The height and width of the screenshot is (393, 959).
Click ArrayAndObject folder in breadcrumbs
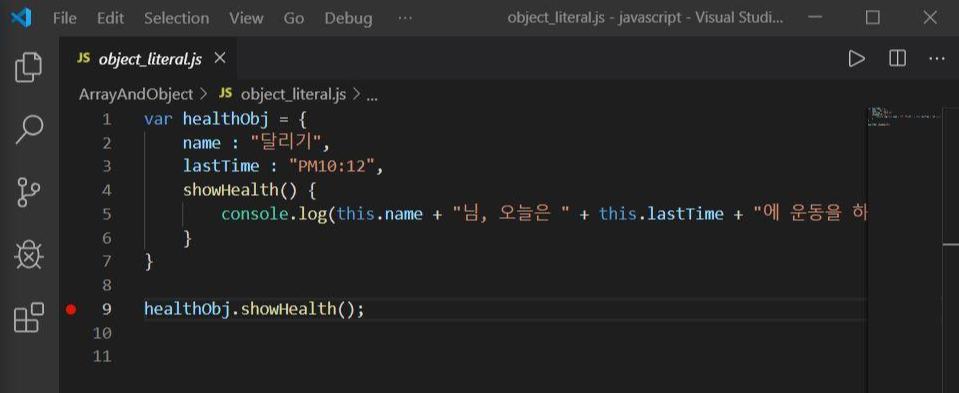point(136,94)
